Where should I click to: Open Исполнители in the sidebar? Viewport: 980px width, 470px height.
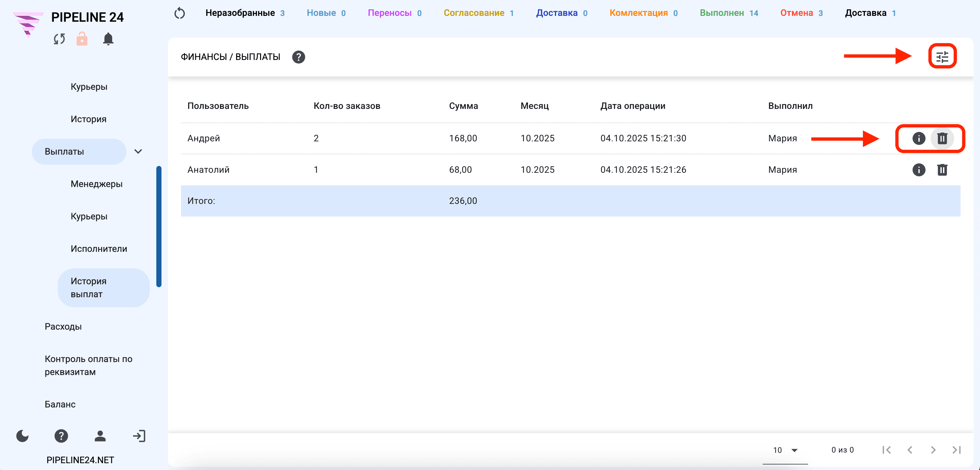tap(99, 249)
